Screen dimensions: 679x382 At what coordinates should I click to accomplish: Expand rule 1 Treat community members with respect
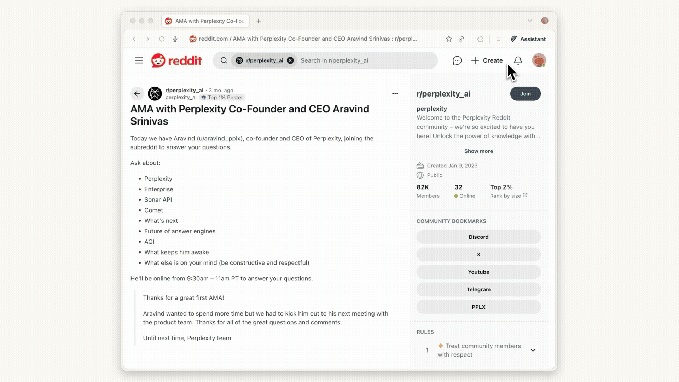tap(533, 350)
